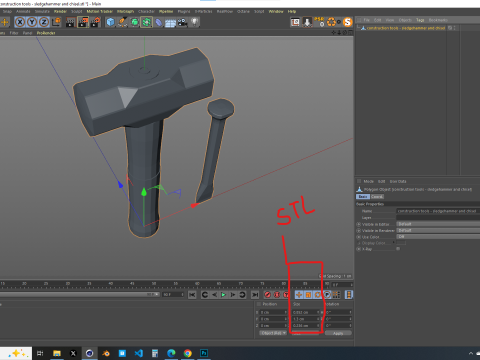The height and width of the screenshot is (360, 480).
Task: Click the render region square icon
Action: [x=295, y=22]
